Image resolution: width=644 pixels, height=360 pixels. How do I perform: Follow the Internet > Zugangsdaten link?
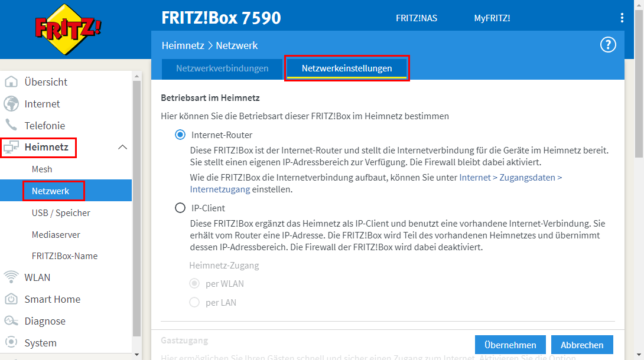tap(510, 178)
